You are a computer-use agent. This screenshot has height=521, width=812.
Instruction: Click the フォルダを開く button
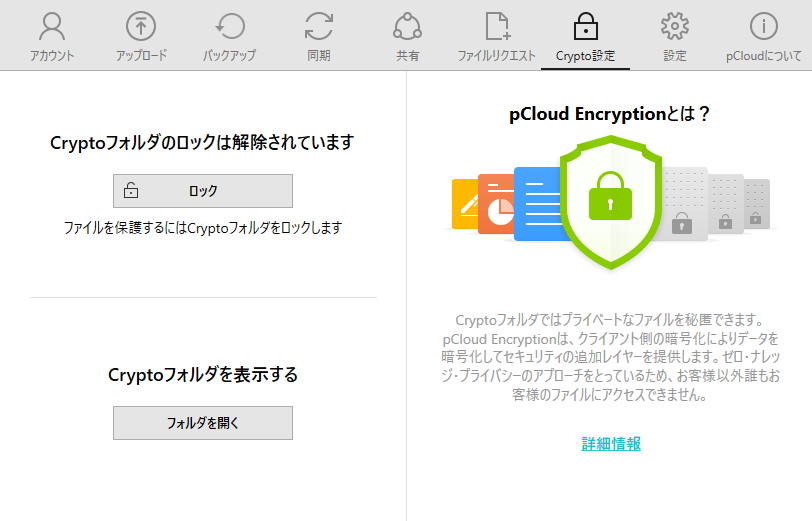(x=203, y=423)
